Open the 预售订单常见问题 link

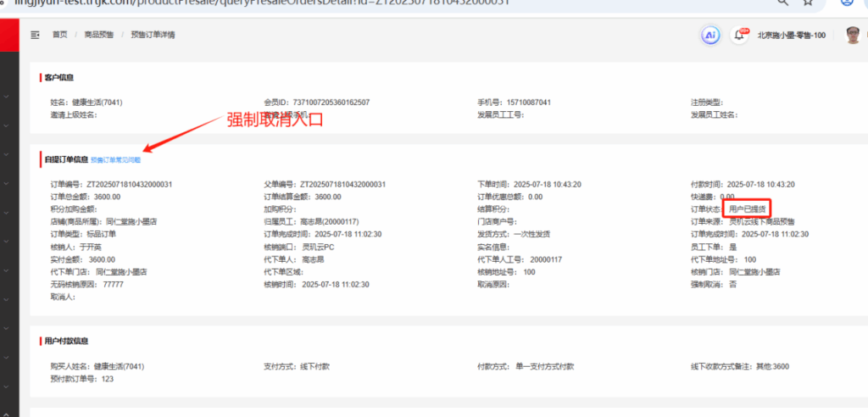(115, 159)
